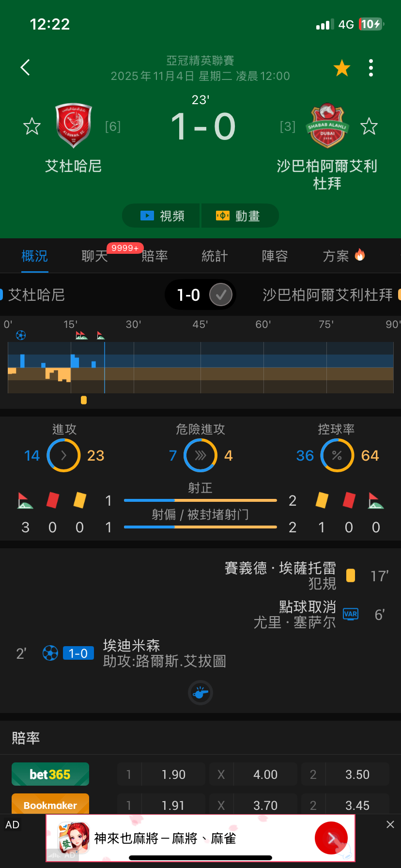Favorite the home team 艾杜哈尼 star

click(32, 126)
